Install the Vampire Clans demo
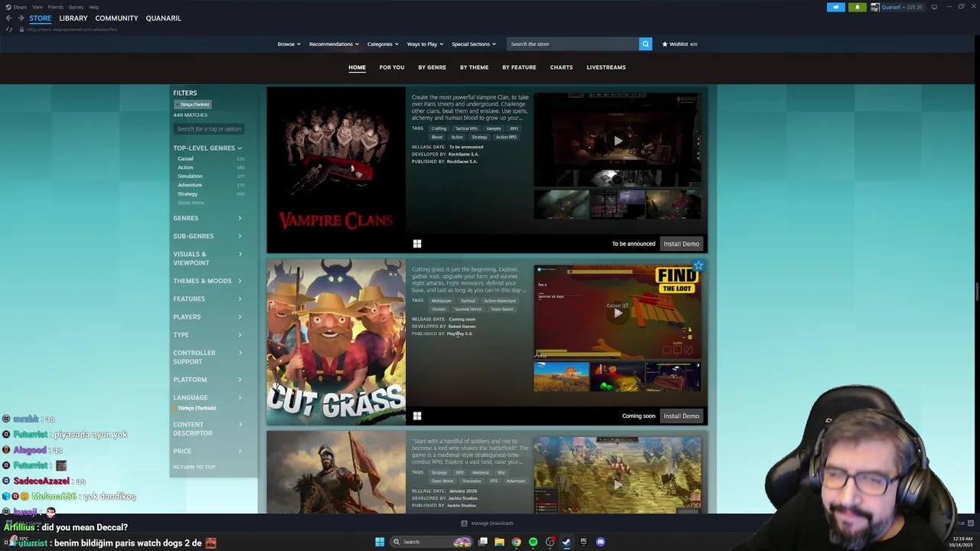This screenshot has width=980, height=551. (681, 243)
